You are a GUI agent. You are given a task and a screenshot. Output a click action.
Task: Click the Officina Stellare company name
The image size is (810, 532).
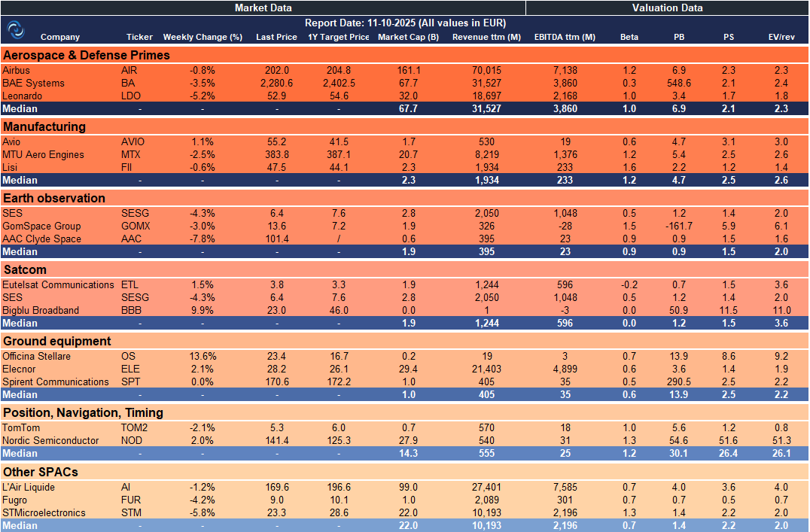(36, 357)
